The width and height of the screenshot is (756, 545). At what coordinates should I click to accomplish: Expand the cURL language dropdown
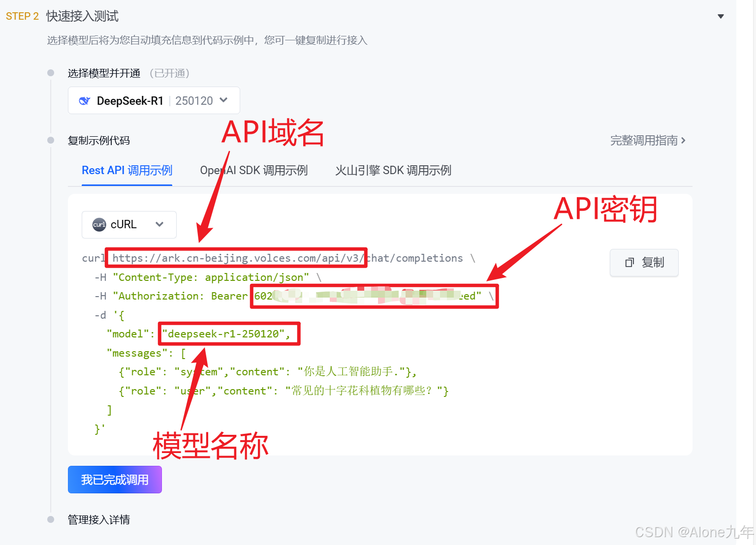click(x=129, y=225)
